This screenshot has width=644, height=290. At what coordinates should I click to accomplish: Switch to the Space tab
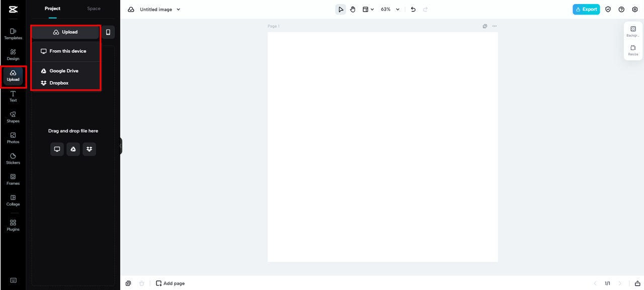pos(94,9)
